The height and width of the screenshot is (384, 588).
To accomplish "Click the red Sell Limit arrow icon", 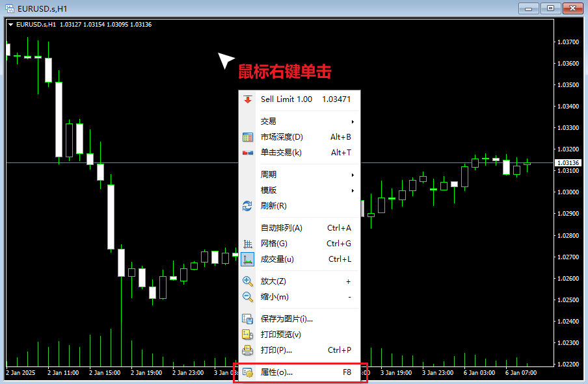I will coord(247,99).
